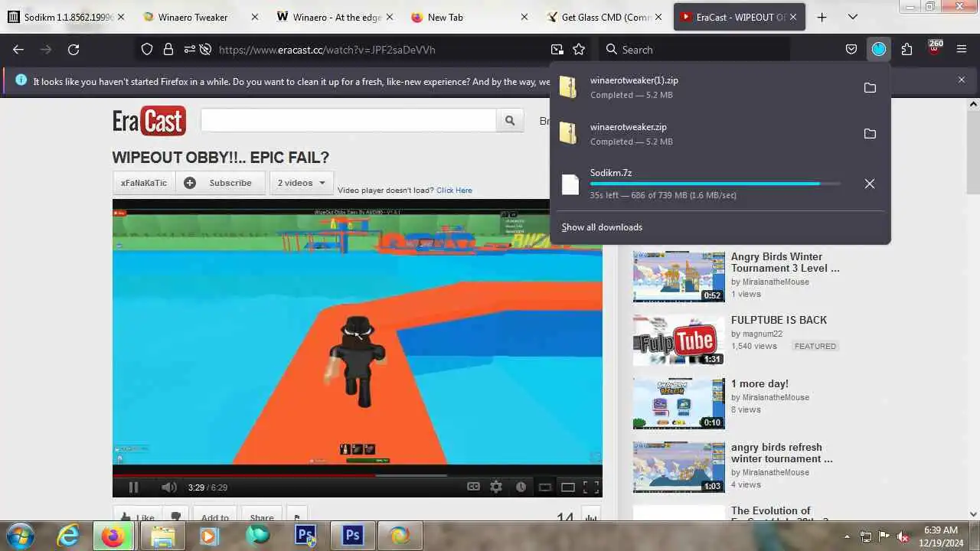Toggle the Firefox downloads panel button

(879, 49)
